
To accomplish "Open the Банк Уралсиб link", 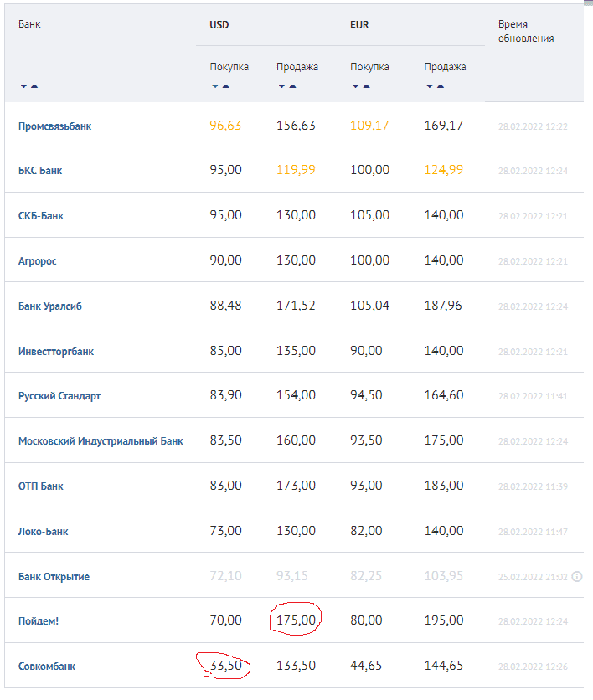I will tap(50, 306).
